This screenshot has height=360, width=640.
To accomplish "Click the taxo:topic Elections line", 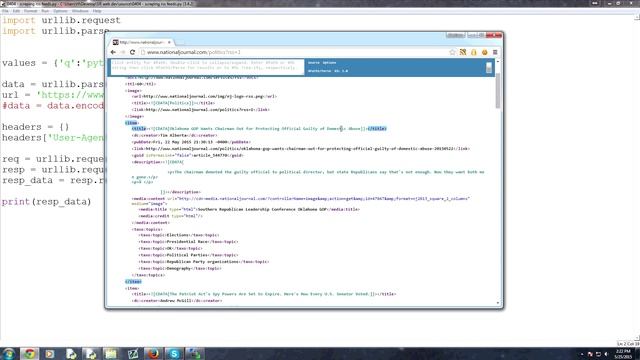I will tap(179, 235).
